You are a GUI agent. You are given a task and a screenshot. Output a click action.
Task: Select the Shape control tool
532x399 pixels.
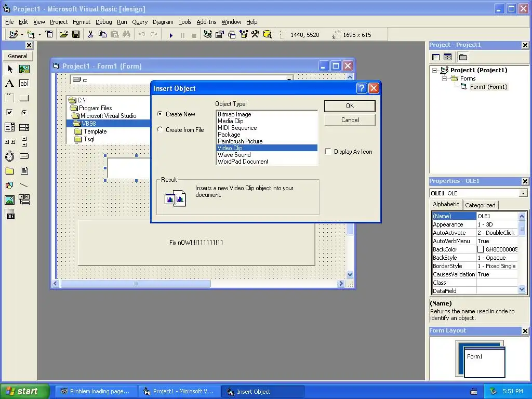pyautogui.click(x=10, y=185)
